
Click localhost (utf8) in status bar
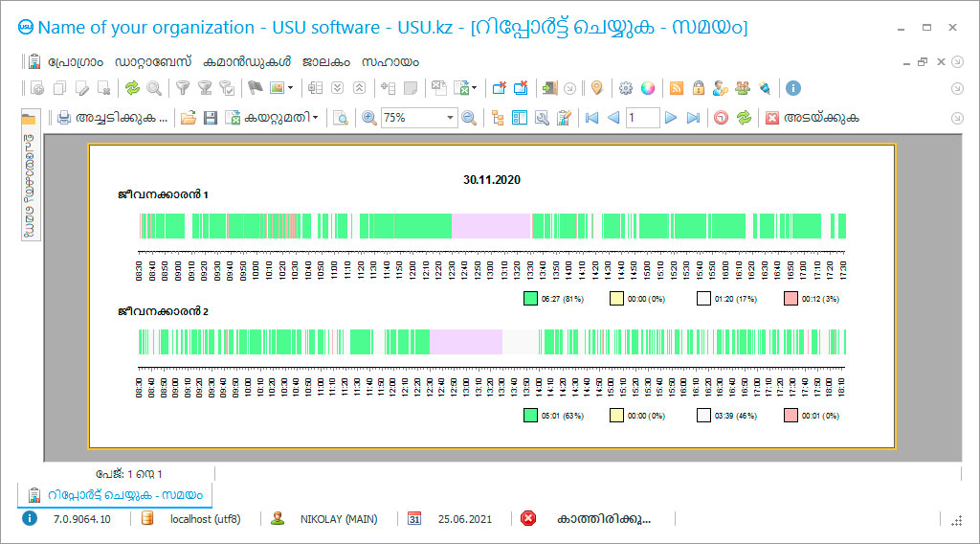(205, 519)
